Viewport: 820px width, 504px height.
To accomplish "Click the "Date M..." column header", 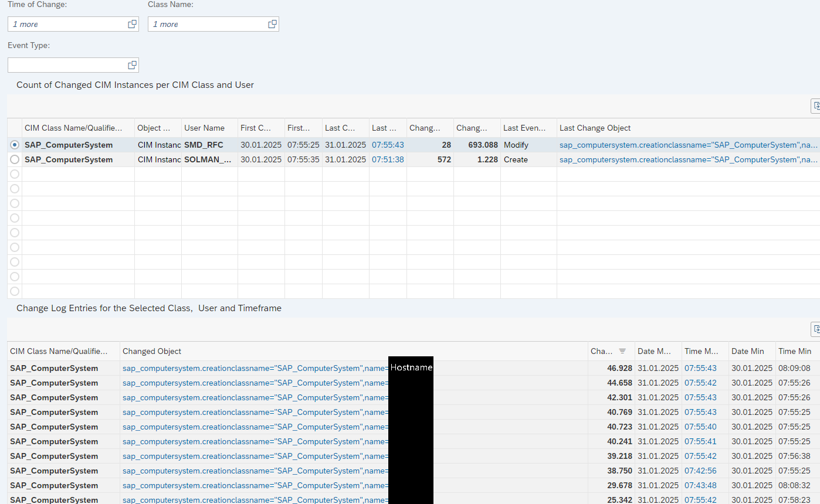I will [658, 351].
